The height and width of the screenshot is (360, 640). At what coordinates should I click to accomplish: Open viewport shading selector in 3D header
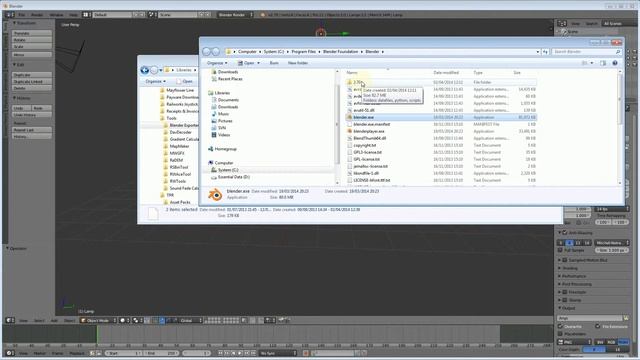(x=124, y=320)
